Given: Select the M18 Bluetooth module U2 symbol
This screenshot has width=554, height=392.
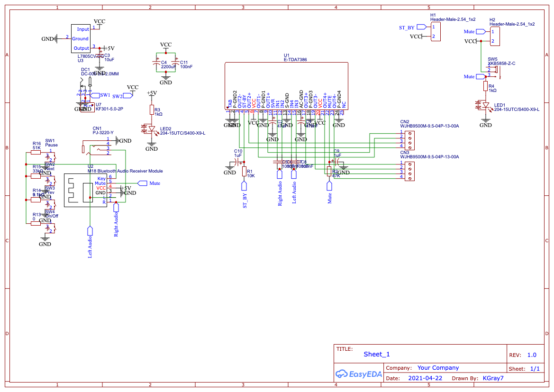Looking at the screenshot, I should click(85, 190).
